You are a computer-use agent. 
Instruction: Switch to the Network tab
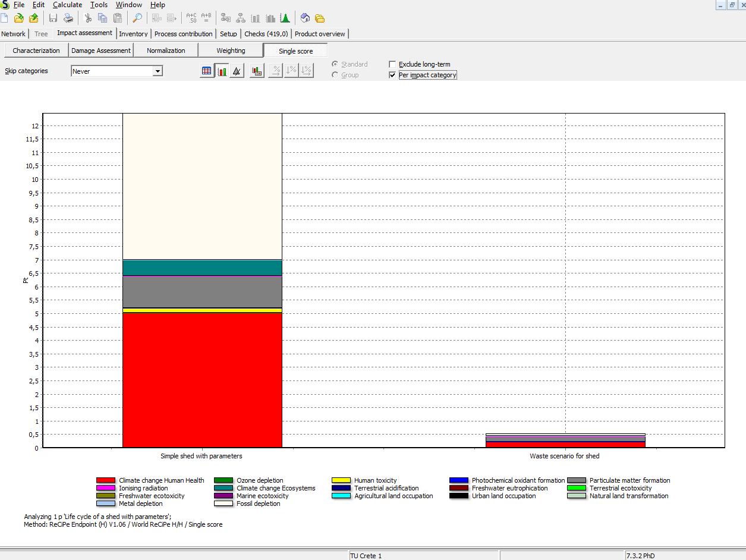click(x=14, y=34)
